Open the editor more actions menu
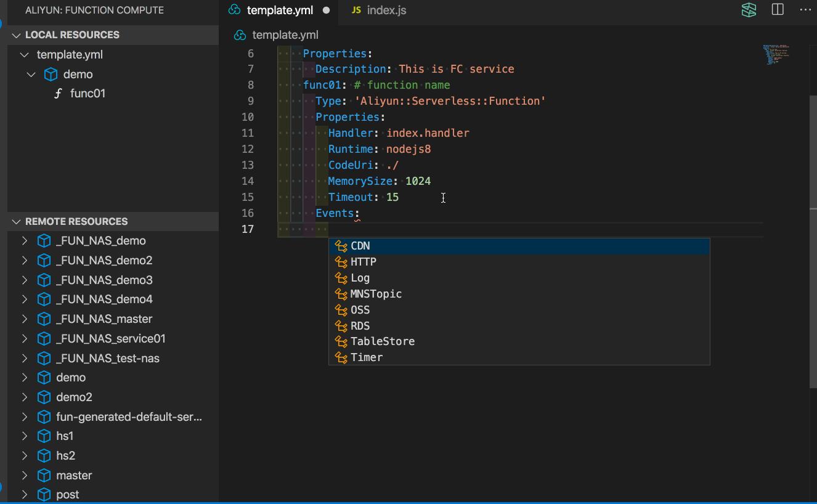This screenshot has height=504, width=817. click(x=804, y=10)
